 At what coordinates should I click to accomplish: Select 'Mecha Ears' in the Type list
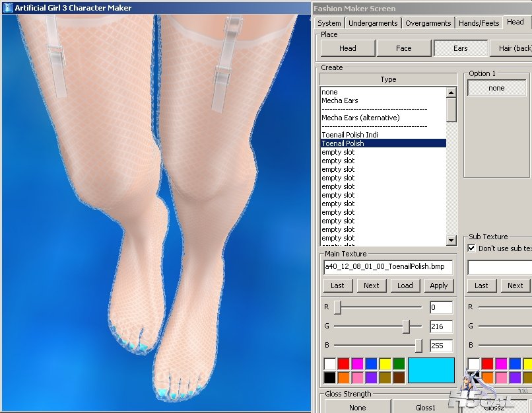click(x=383, y=100)
